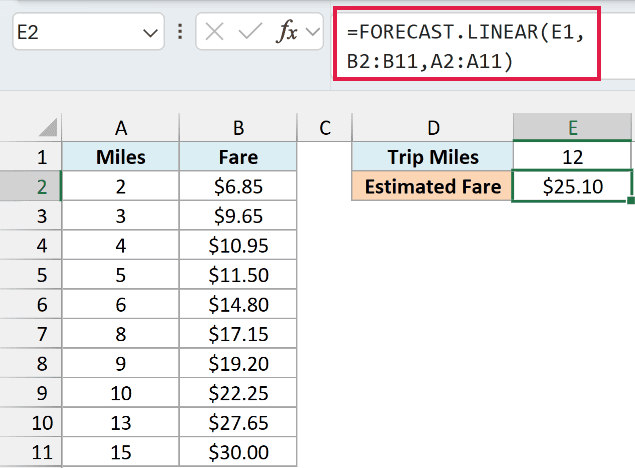Click the Cancel (X) icon in formula bar
Screen dimensions: 635x468
(214, 32)
